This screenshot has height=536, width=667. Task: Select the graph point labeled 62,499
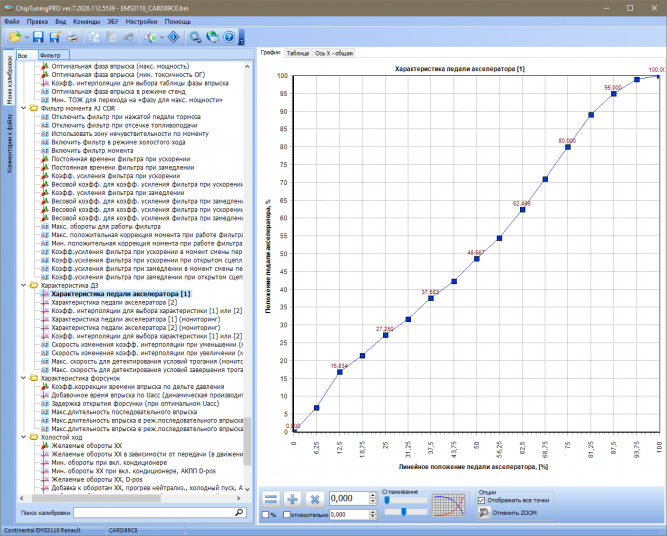[x=522, y=210]
